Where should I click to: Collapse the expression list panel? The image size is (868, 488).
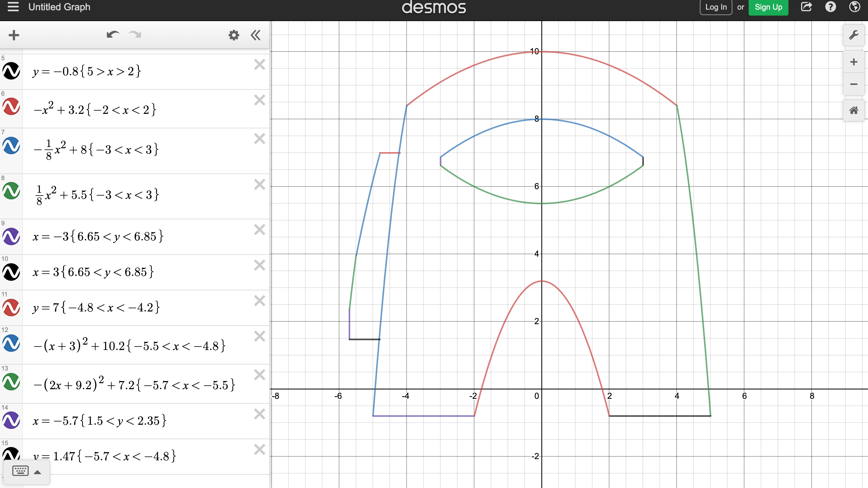coord(256,35)
